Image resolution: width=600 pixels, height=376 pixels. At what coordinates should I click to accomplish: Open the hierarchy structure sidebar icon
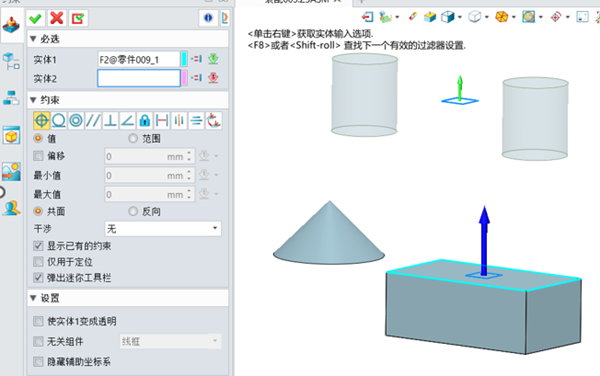pyautogui.click(x=11, y=98)
